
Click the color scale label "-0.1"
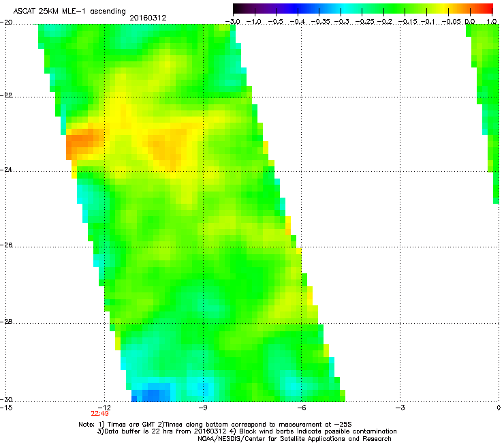(x=428, y=22)
